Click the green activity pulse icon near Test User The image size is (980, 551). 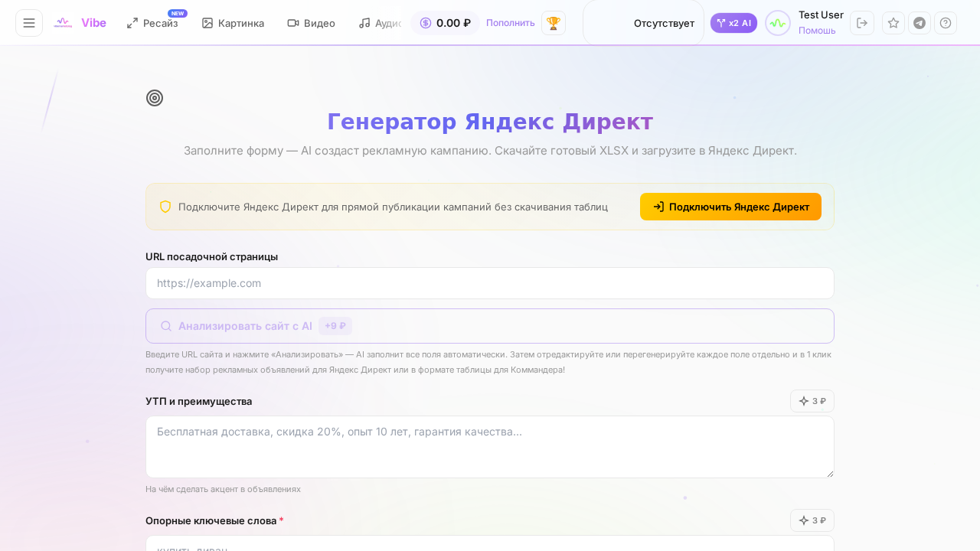(x=778, y=23)
